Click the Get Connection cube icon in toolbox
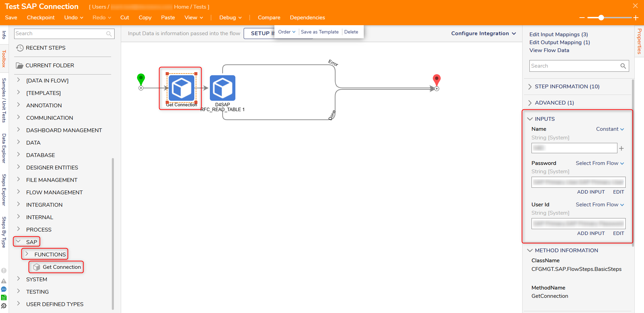644x313 pixels. [37, 267]
